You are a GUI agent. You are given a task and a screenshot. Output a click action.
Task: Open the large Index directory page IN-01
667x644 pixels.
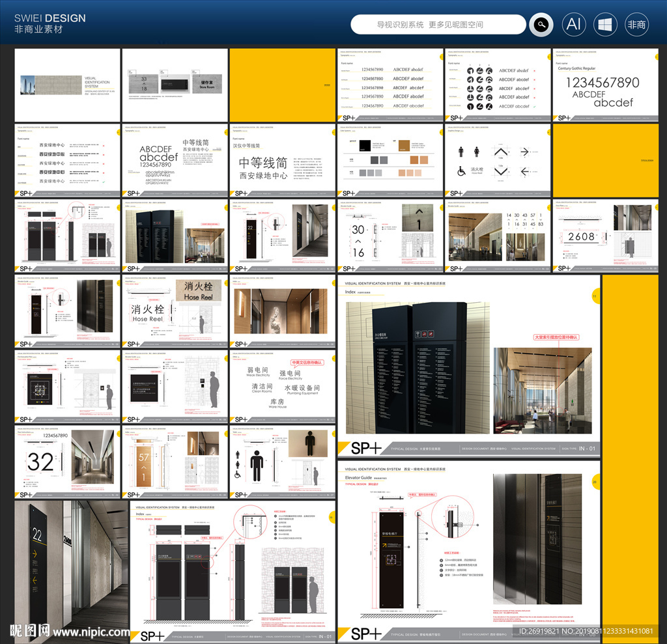pos(469,366)
